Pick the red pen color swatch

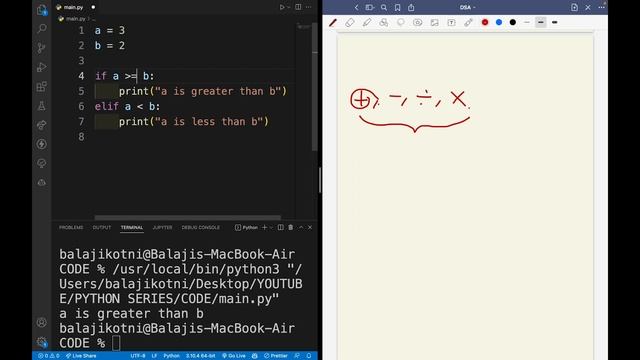pos(485,22)
